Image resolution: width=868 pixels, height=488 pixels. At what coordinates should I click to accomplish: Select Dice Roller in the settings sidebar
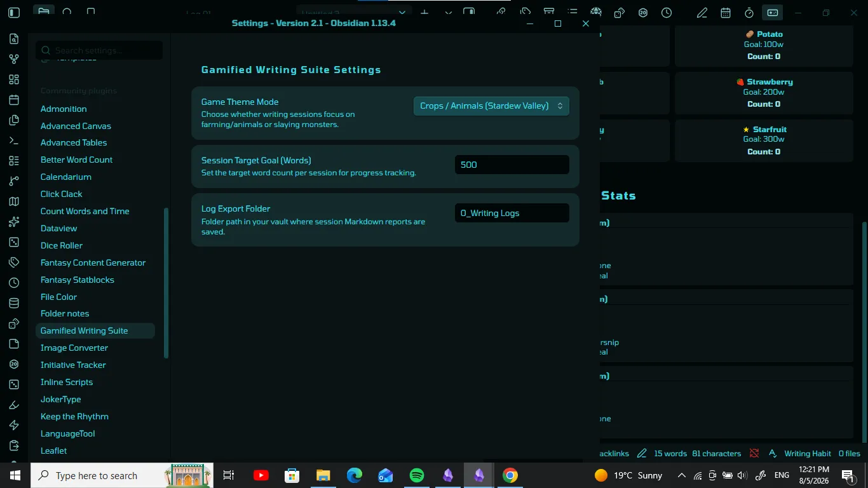pyautogui.click(x=62, y=245)
